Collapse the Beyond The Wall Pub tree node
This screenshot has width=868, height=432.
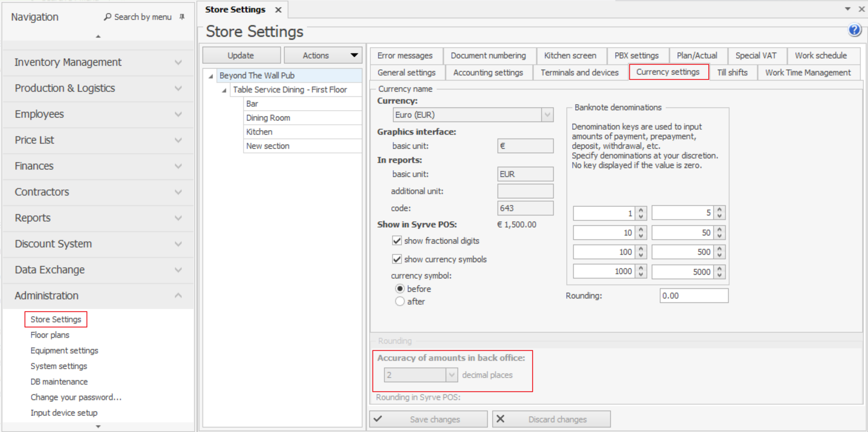point(211,76)
